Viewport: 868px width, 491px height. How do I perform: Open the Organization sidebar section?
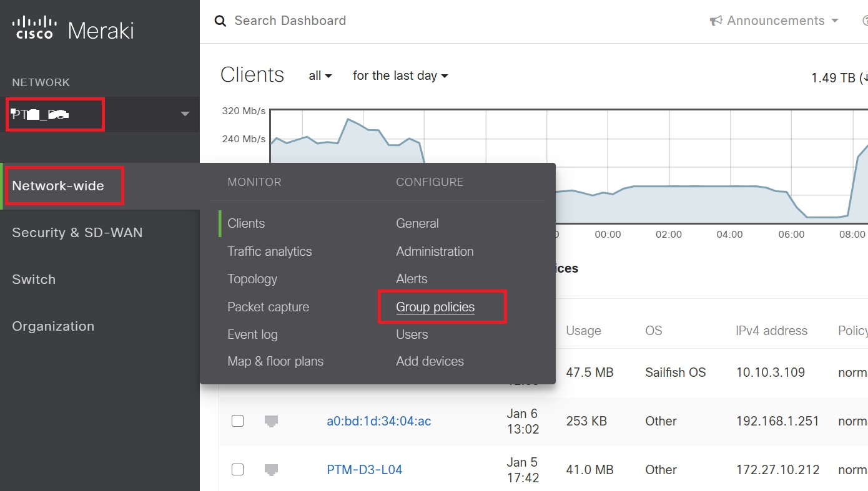point(53,326)
